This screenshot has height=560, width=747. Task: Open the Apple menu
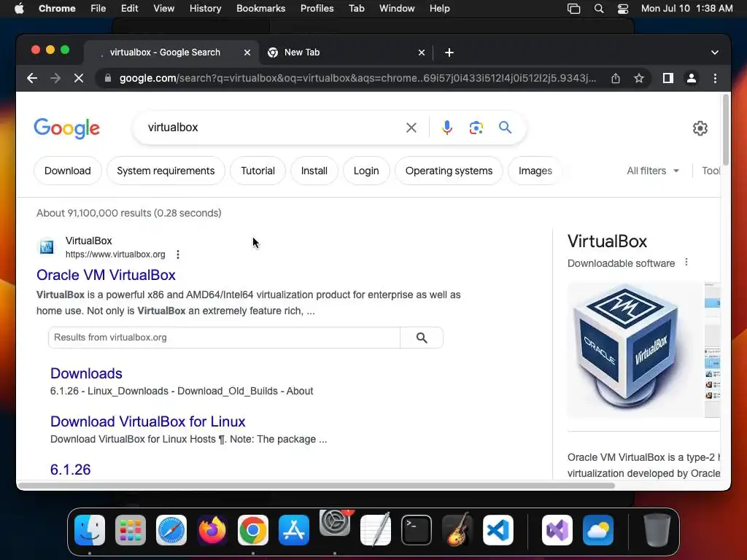click(x=19, y=9)
